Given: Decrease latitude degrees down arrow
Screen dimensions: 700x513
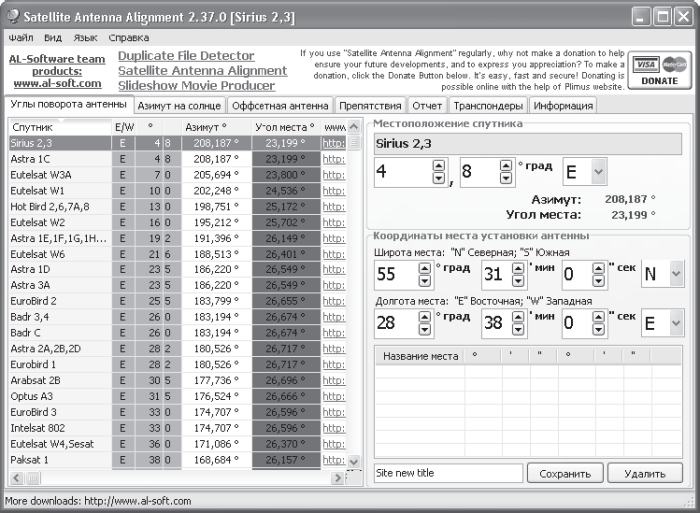Looking at the screenshot, I should tap(425, 280).
